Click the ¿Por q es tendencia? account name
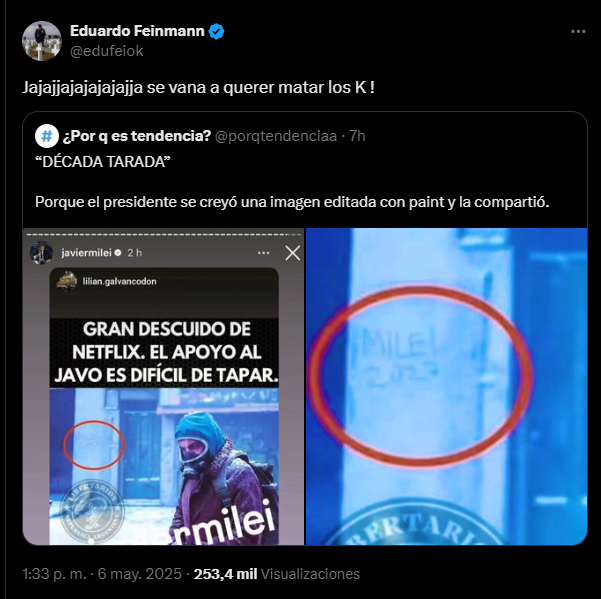Screen dimensions: 601x599 click(137, 136)
